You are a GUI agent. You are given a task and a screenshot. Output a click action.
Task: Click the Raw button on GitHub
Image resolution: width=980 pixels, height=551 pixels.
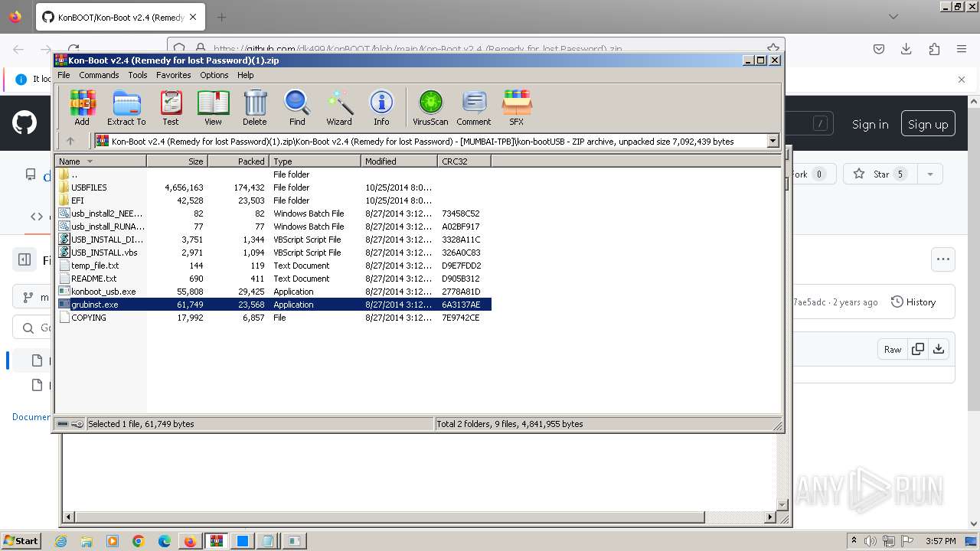point(893,349)
